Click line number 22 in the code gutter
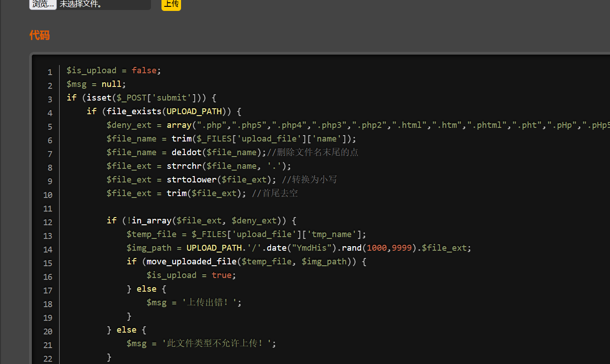This screenshot has width=610, height=364. (48, 359)
